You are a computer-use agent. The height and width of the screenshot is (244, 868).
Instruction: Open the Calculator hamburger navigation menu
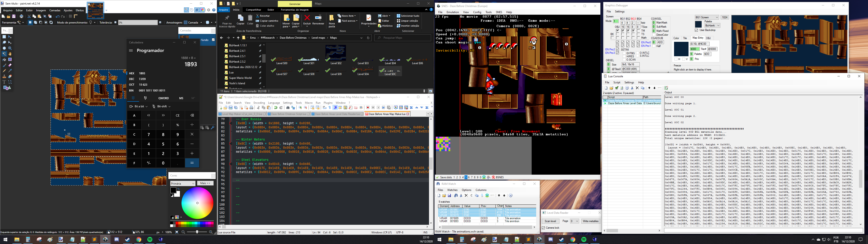pos(131,51)
